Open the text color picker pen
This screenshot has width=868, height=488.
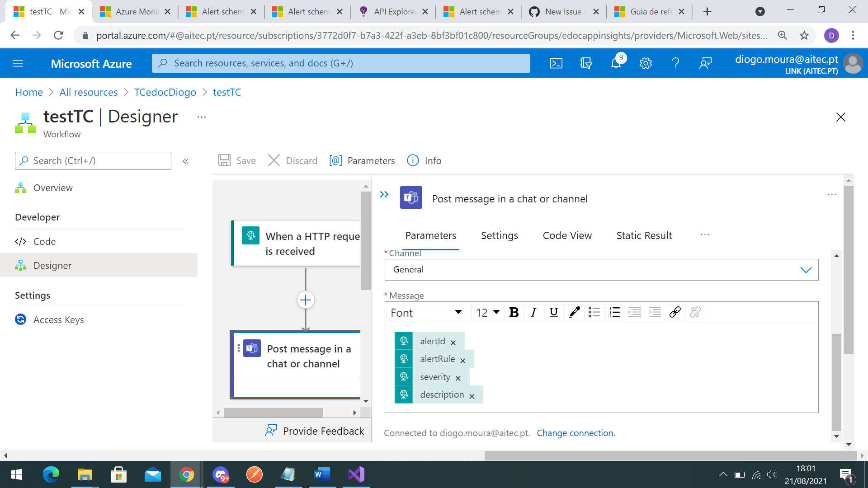(x=574, y=312)
